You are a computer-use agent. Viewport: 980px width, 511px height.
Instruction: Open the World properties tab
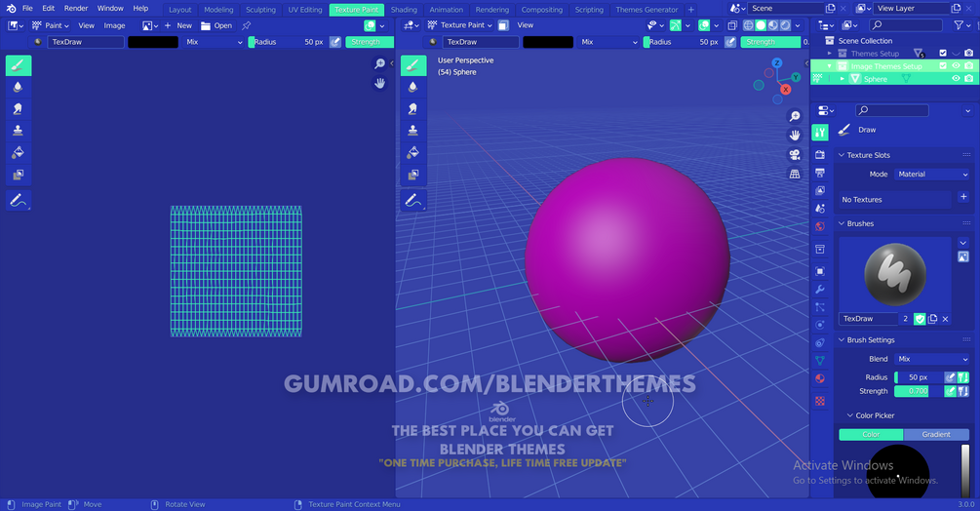click(820, 227)
